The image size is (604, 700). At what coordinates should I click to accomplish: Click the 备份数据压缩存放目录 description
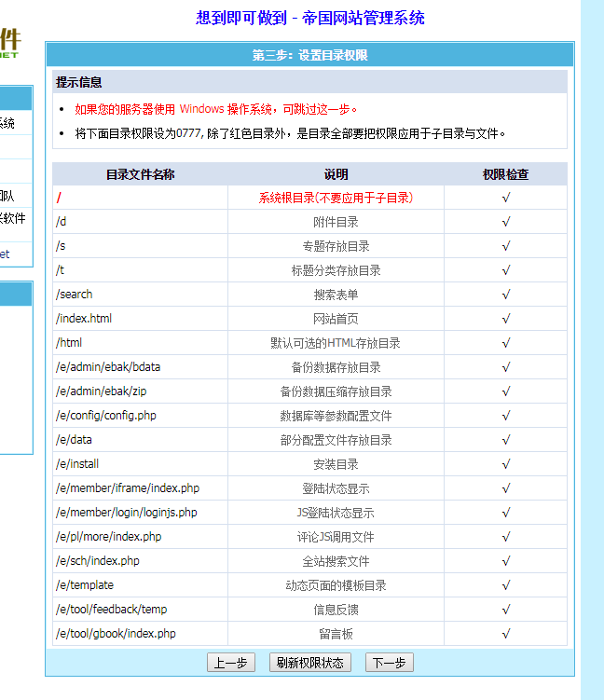(x=336, y=391)
